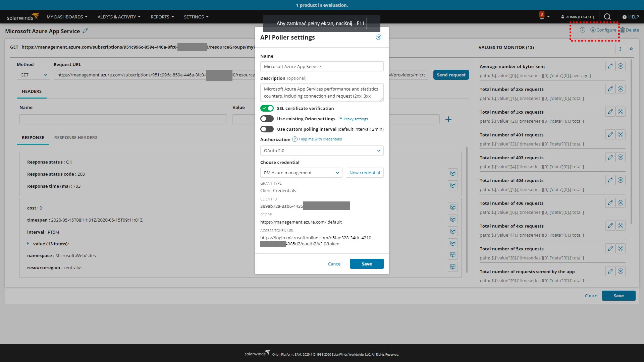Click the search magnifier icon in the top bar

point(607,17)
